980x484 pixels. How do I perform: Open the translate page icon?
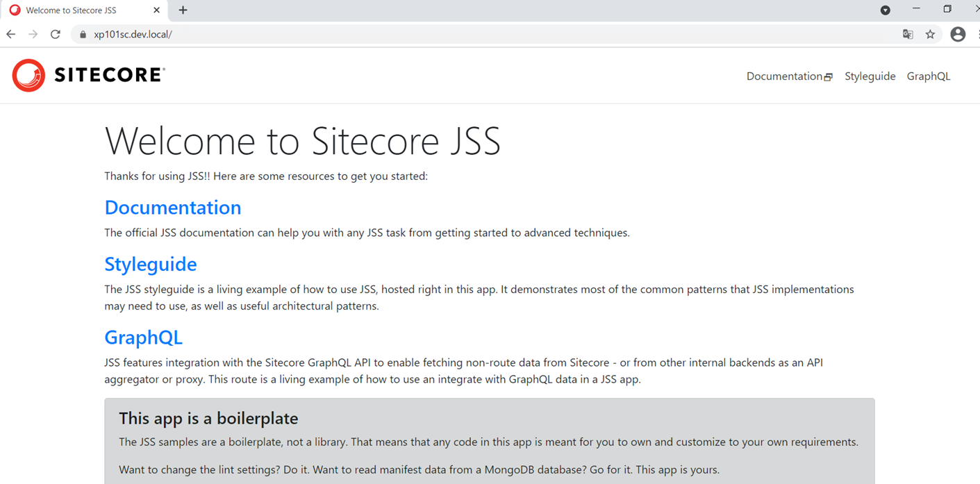[x=908, y=34]
